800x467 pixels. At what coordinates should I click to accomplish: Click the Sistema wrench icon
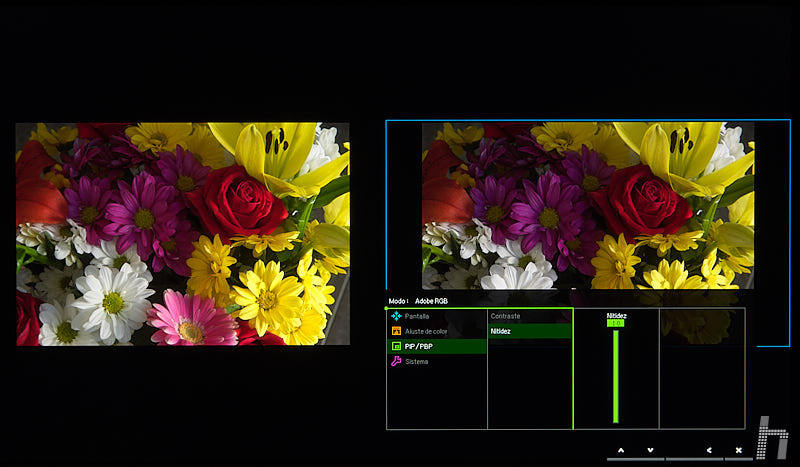click(x=396, y=361)
